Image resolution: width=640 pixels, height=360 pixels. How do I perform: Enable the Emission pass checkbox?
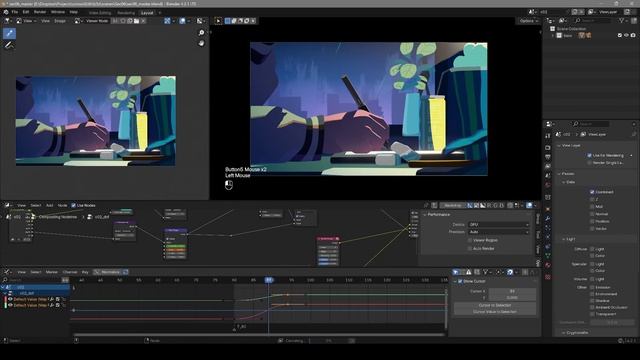pyautogui.click(x=592, y=287)
